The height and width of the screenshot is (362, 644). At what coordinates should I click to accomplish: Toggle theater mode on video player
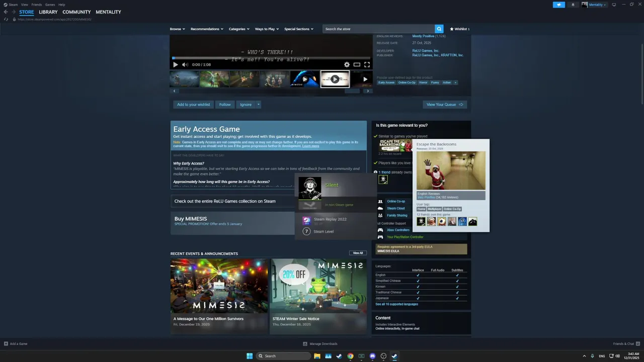[x=357, y=64]
